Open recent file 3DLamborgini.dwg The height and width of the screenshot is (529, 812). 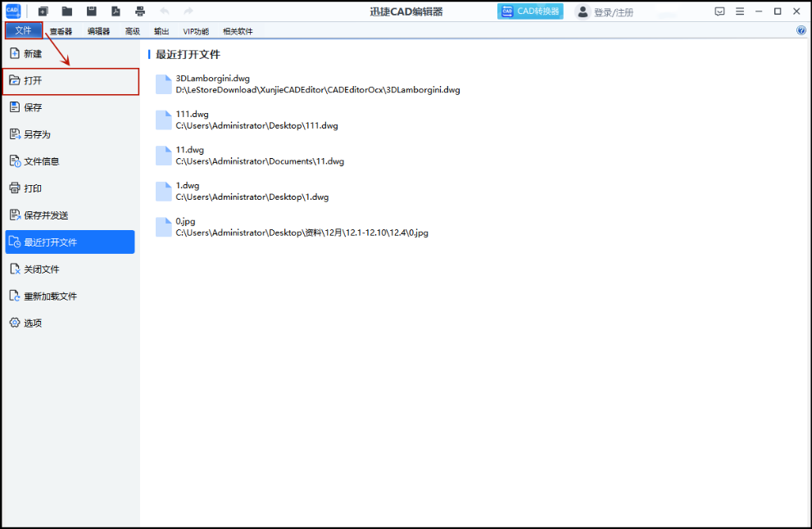point(213,79)
